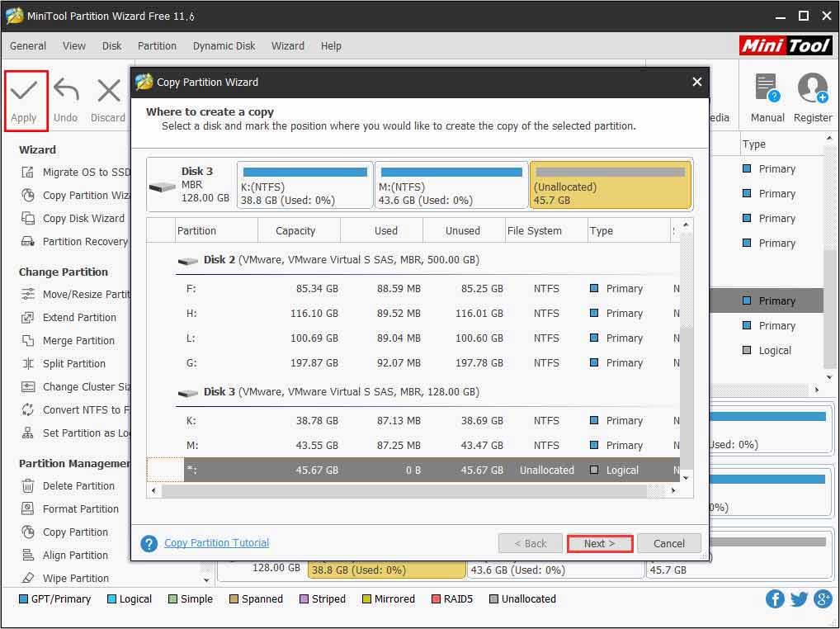Choose Change Cluster Size option

(76, 386)
